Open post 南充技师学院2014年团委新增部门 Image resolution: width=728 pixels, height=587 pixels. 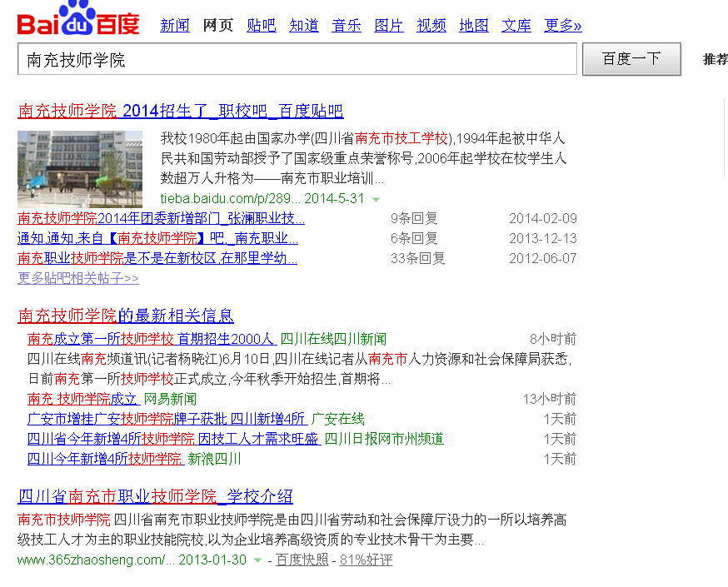pyautogui.click(x=161, y=218)
